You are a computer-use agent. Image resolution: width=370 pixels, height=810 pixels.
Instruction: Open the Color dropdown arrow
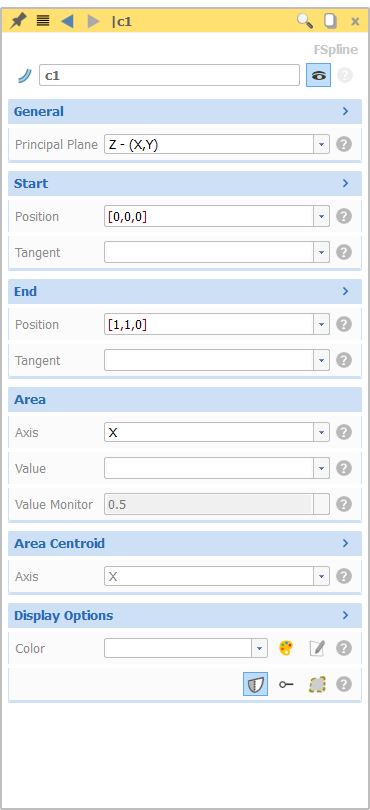(x=259, y=648)
